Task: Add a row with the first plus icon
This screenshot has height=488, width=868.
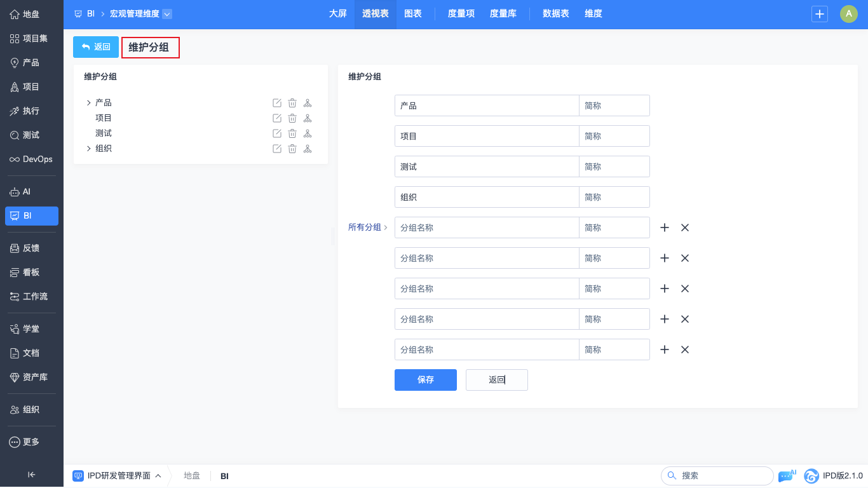Action: [665, 227]
